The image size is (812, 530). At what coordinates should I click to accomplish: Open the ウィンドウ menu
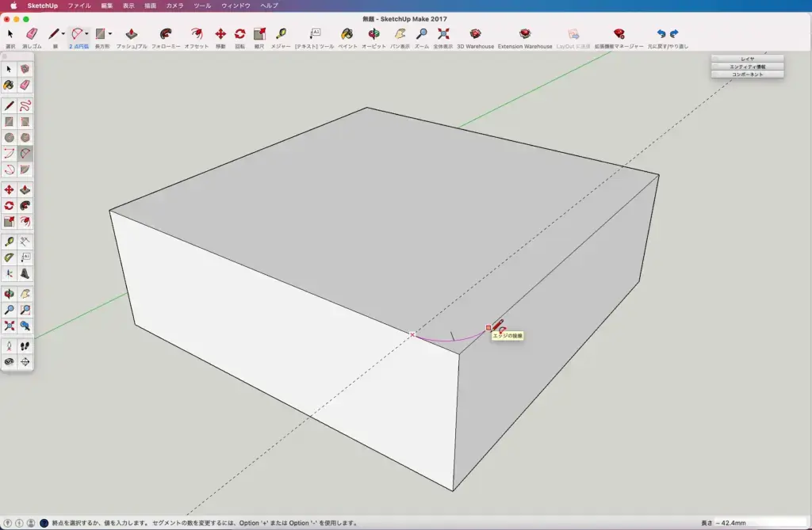236,6
